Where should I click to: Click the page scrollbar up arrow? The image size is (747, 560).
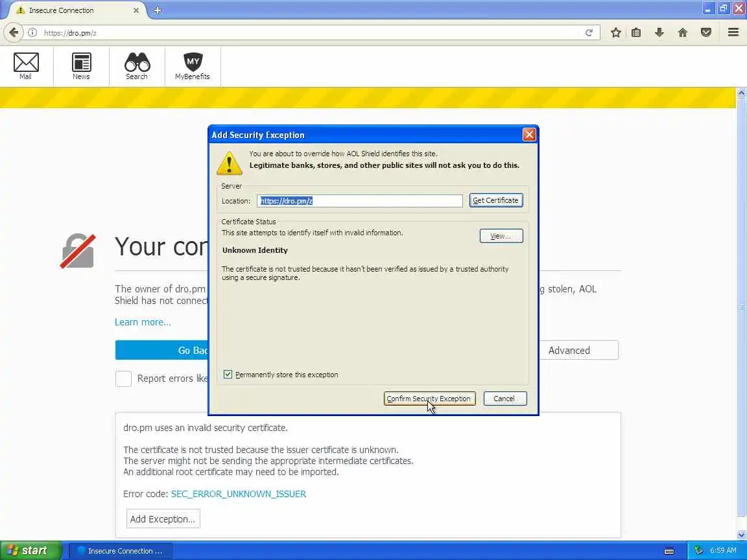point(741,93)
